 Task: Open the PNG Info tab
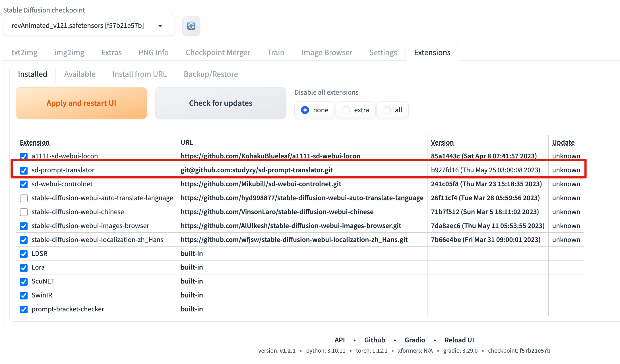point(154,53)
